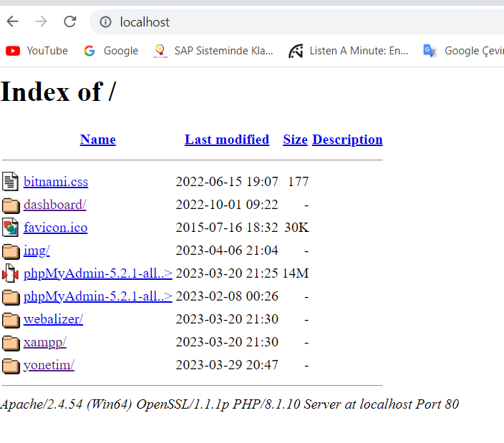Click the YouTube bookmark logo icon
The image size is (504, 443).
click(x=13, y=51)
